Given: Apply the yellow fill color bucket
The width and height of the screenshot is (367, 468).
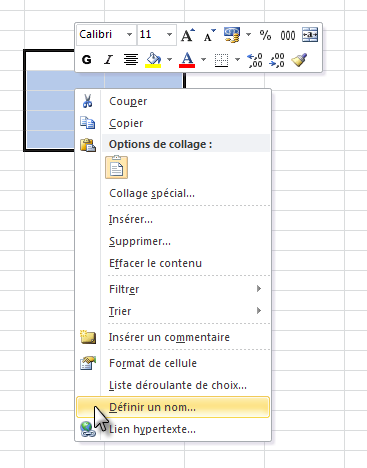Looking at the screenshot, I should pyautogui.click(x=153, y=60).
